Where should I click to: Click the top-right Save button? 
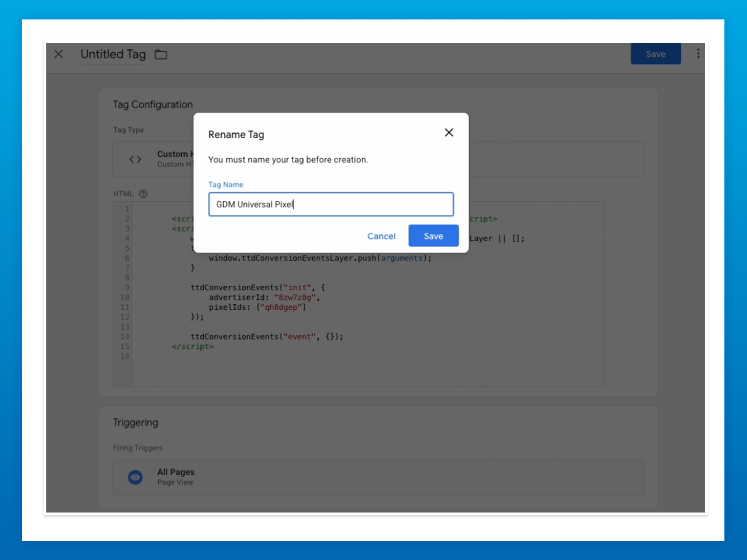(x=656, y=54)
